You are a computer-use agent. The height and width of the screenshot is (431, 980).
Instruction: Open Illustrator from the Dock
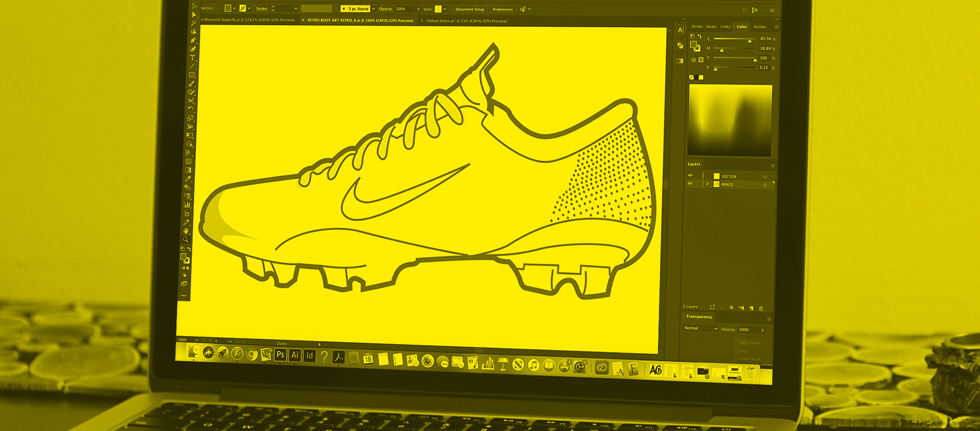(x=295, y=355)
